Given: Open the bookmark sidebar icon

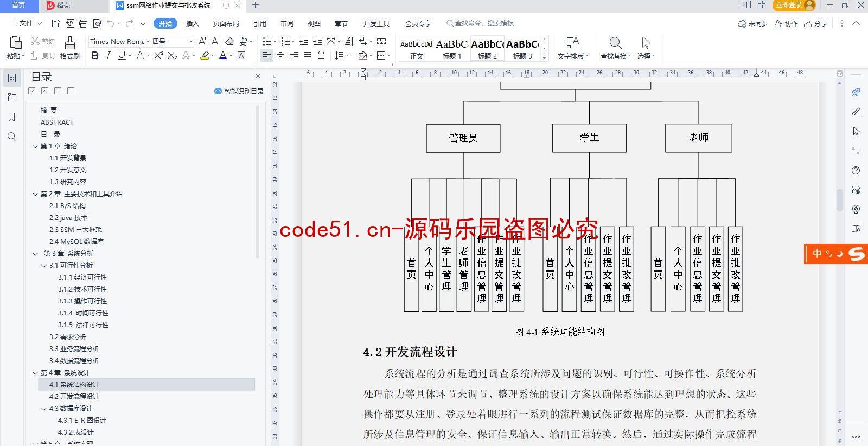Looking at the screenshot, I should (12, 117).
